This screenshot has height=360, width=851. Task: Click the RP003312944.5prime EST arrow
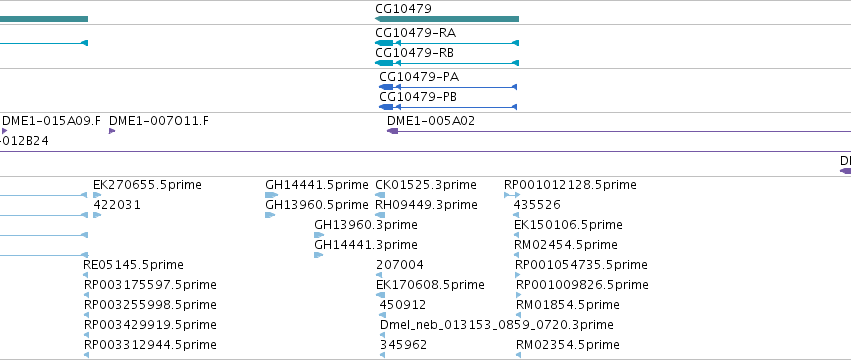pyautogui.click(x=86, y=355)
